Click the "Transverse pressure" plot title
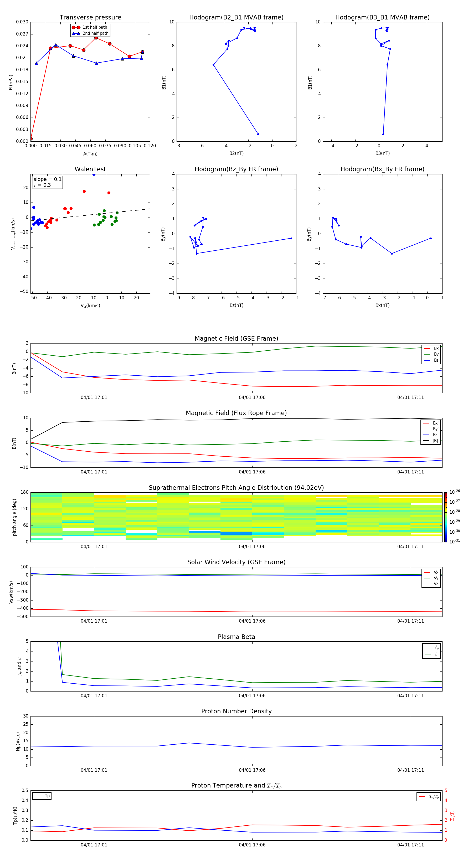473x868 pixels. click(x=90, y=18)
